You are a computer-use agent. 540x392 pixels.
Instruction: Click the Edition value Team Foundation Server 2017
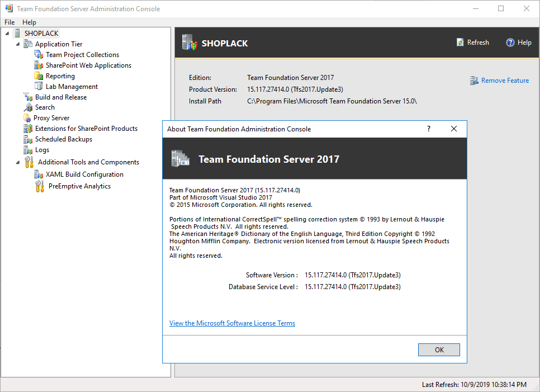point(290,78)
